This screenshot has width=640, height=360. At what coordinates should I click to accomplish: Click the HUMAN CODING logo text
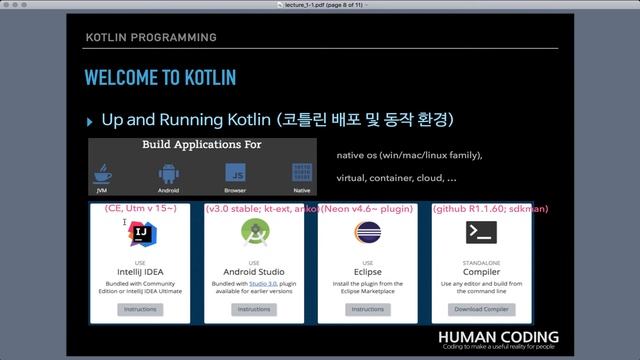tap(498, 337)
